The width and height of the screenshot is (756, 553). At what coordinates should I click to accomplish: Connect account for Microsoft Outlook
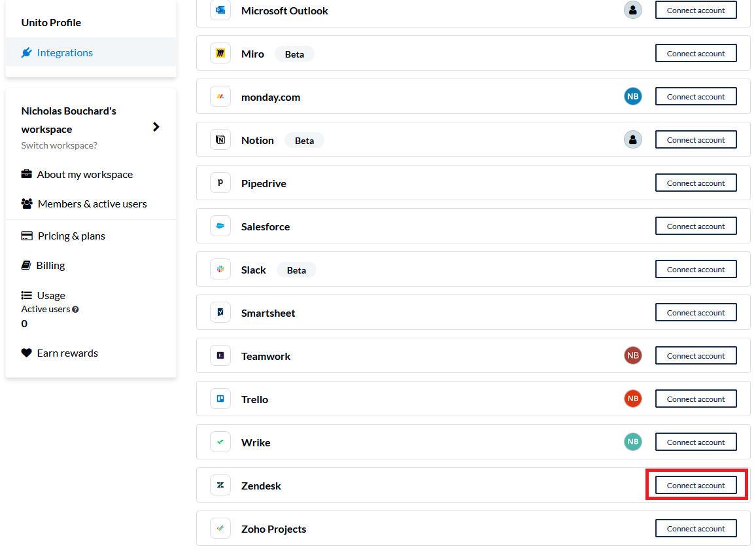click(696, 10)
